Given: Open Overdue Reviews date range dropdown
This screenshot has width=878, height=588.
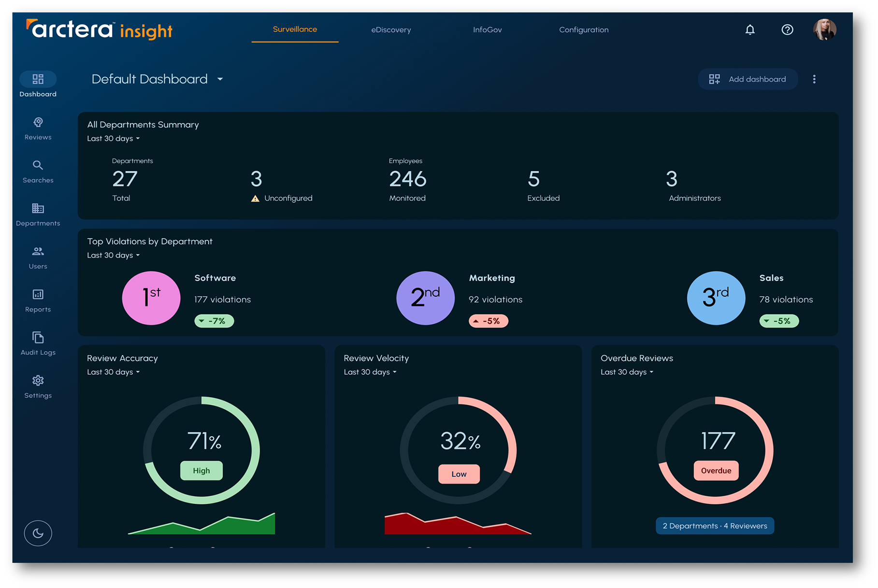Looking at the screenshot, I should click(x=627, y=372).
